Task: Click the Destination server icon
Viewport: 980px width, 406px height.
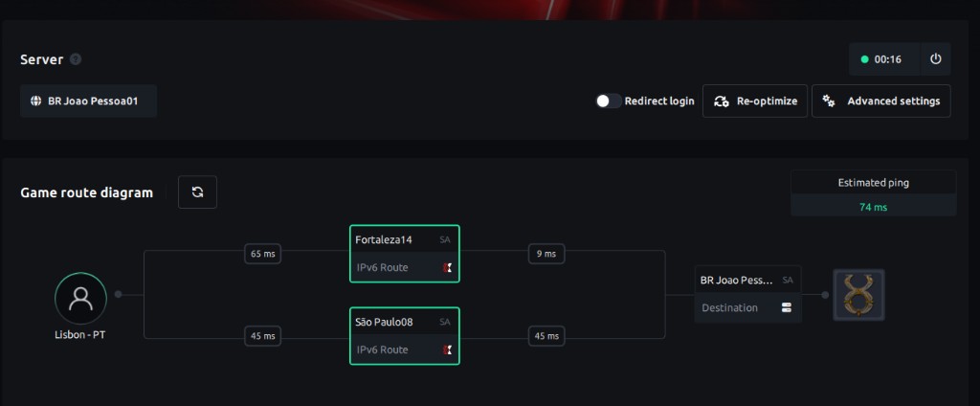Action: coord(787,307)
